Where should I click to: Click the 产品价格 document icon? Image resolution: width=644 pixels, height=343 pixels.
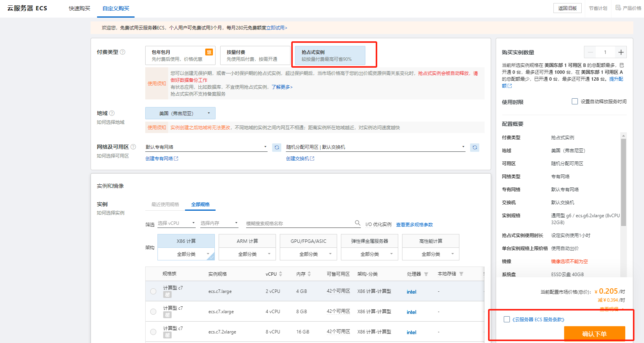click(618, 8)
